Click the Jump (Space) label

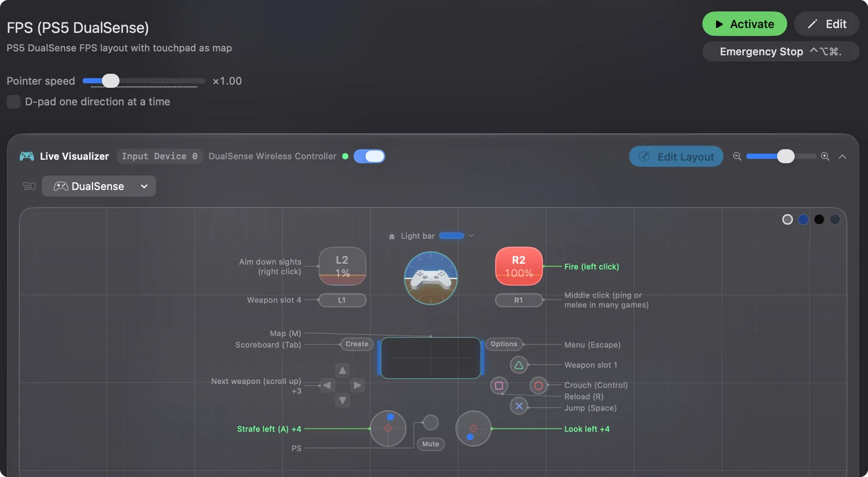[591, 408]
